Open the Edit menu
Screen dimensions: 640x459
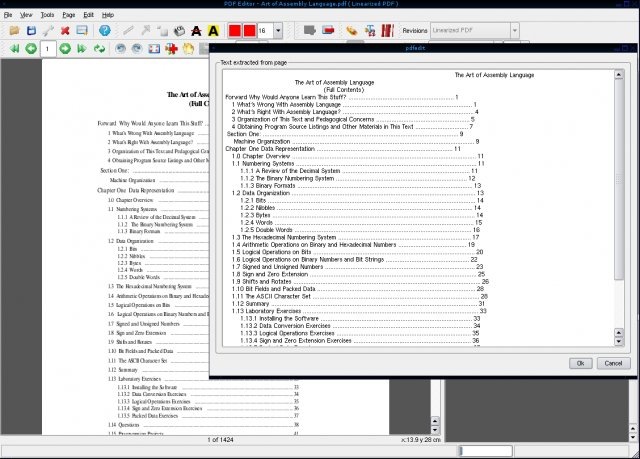(x=89, y=15)
